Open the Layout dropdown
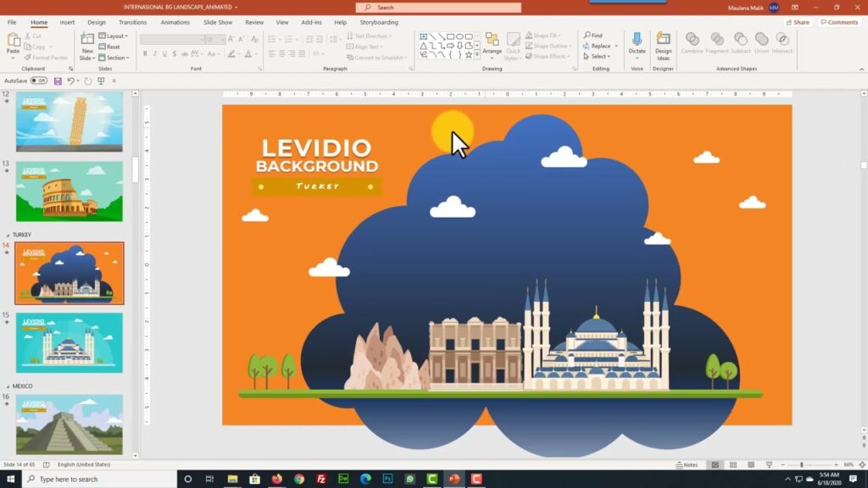This screenshot has height=488, width=868. click(x=113, y=36)
